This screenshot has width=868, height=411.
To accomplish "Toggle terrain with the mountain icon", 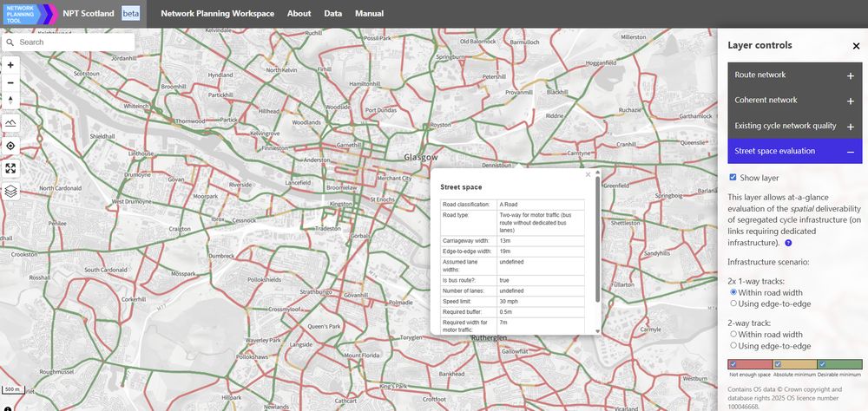I will pyautogui.click(x=10, y=123).
